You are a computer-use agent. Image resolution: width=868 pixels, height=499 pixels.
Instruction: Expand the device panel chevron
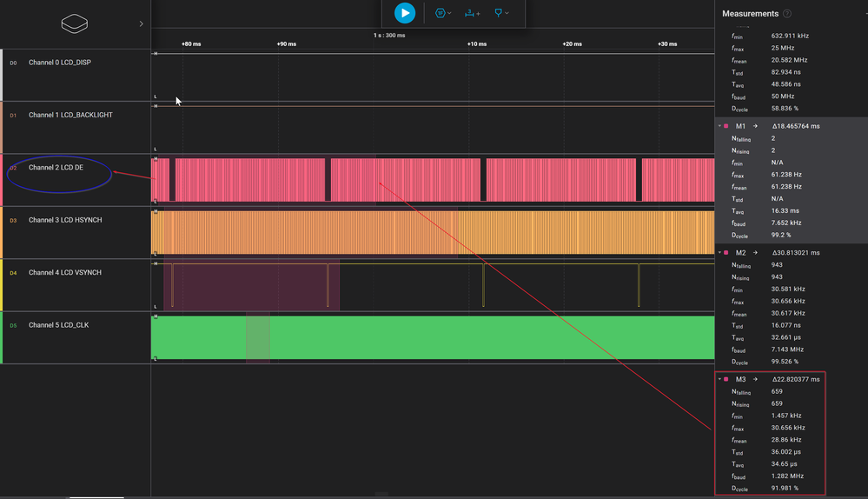pyautogui.click(x=141, y=24)
